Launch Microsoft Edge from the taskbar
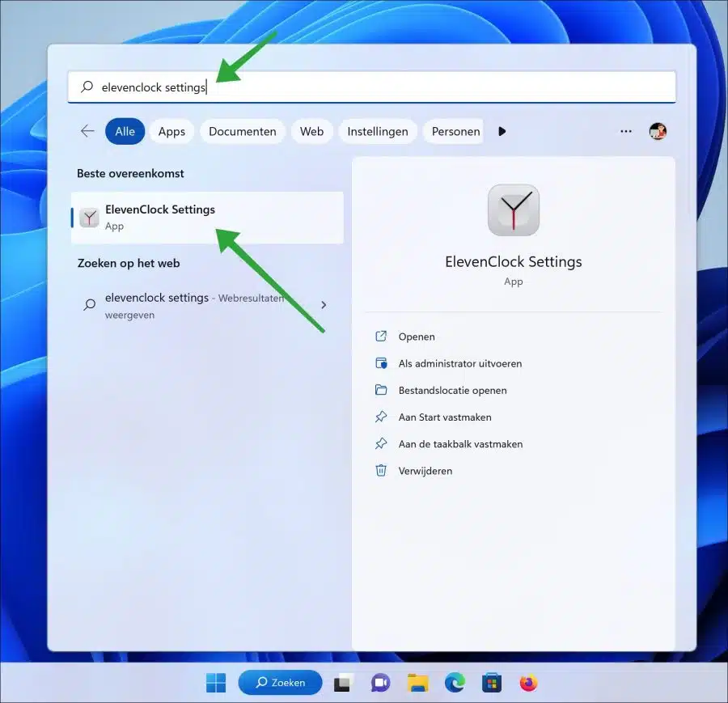Viewport: 728px width, 703px height. click(x=455, y=683)
